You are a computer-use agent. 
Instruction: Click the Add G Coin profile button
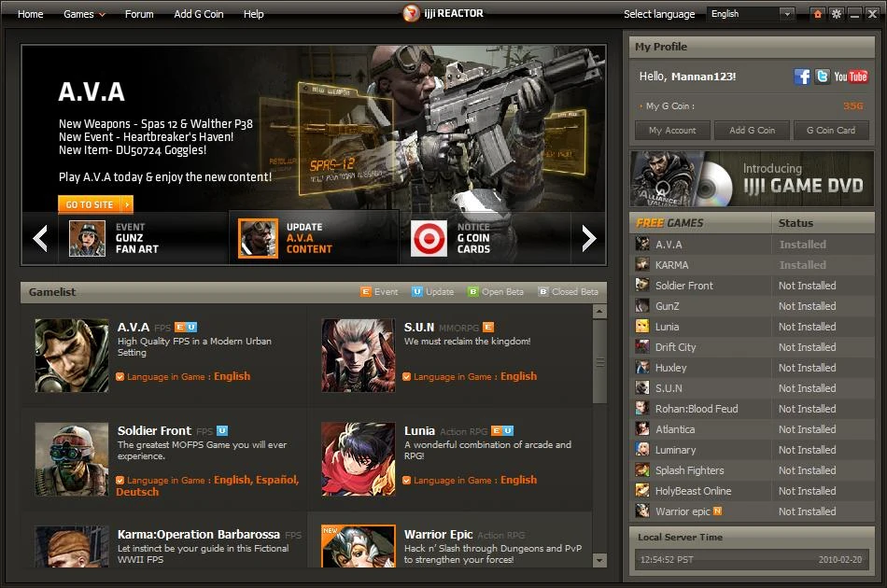click(752, 130)
